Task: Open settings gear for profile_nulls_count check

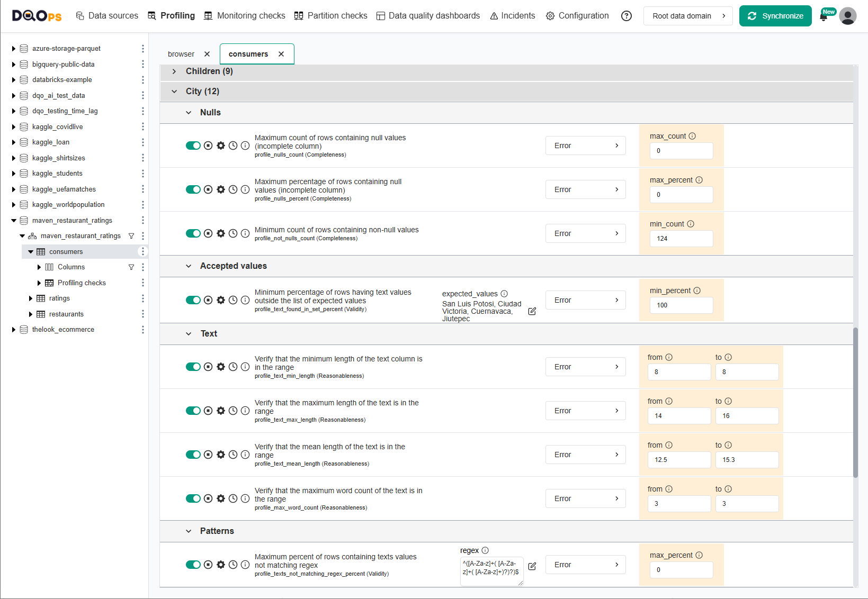Action: 221,146
